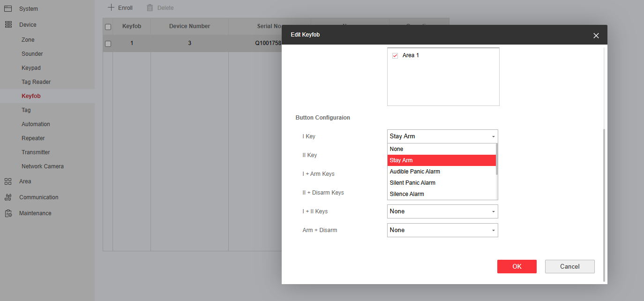The image size is (644, 301).
Task: Confirm changes with OK button
Action: coord(517,266)
